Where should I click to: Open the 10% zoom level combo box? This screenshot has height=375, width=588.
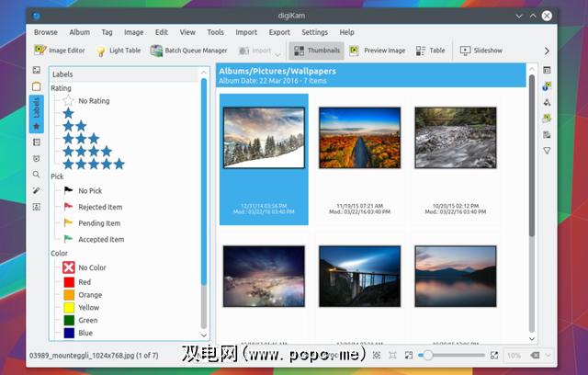pyautogui.click(x=528, y=355)
